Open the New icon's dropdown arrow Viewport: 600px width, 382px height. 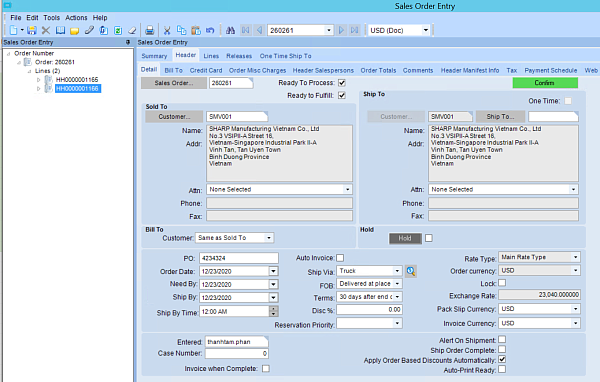click(22, 30)
